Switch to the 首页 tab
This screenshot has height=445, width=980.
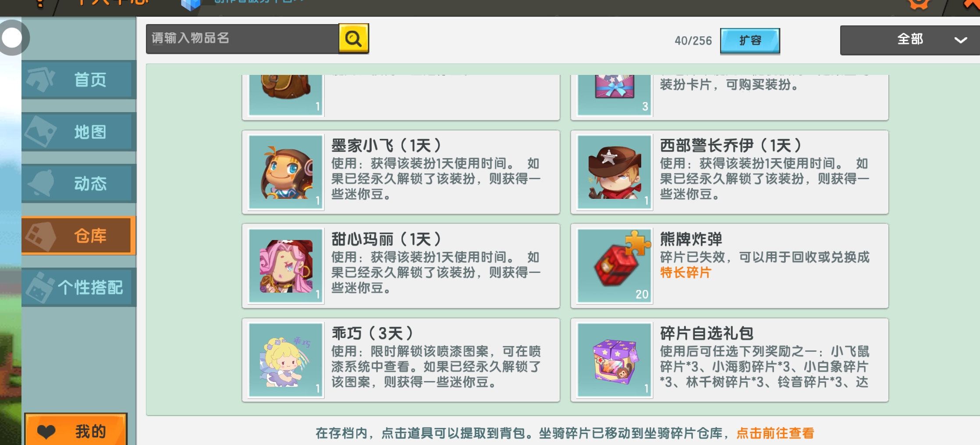(x=78, y=80)
